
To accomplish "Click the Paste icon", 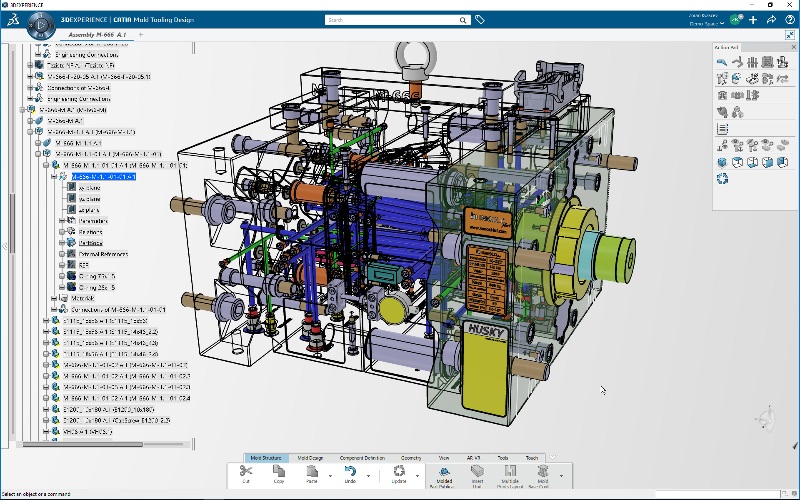I will [x=312, y=472].
